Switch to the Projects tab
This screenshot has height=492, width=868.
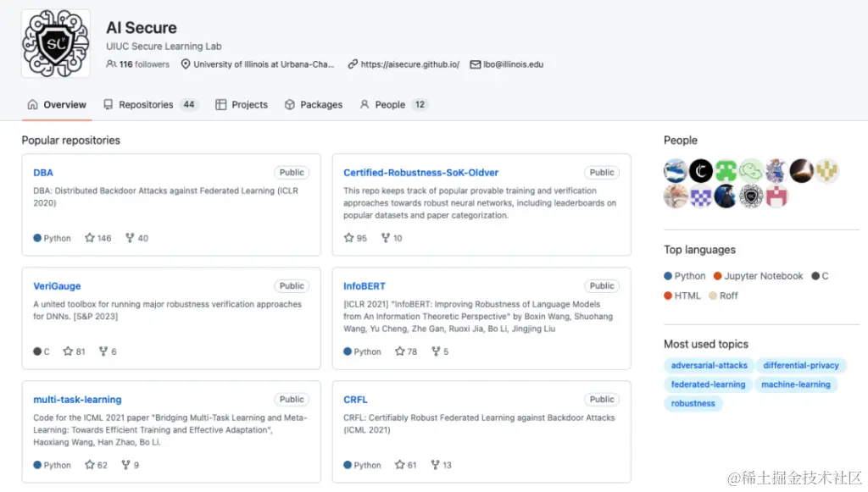[x=242, y=104]
